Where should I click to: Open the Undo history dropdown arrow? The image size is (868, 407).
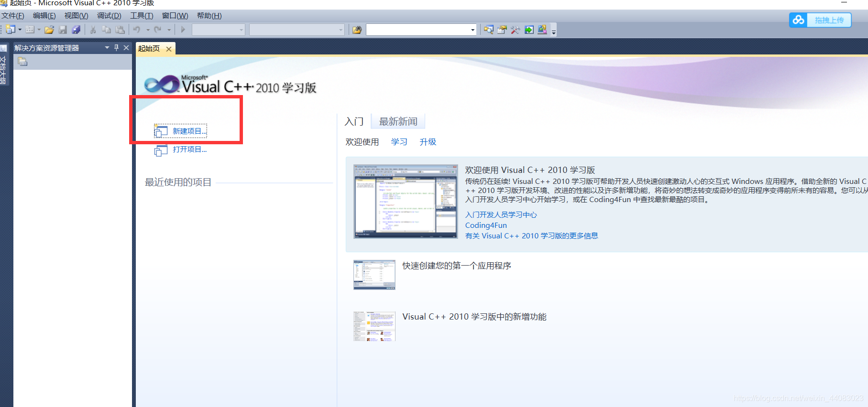(148, 30)
